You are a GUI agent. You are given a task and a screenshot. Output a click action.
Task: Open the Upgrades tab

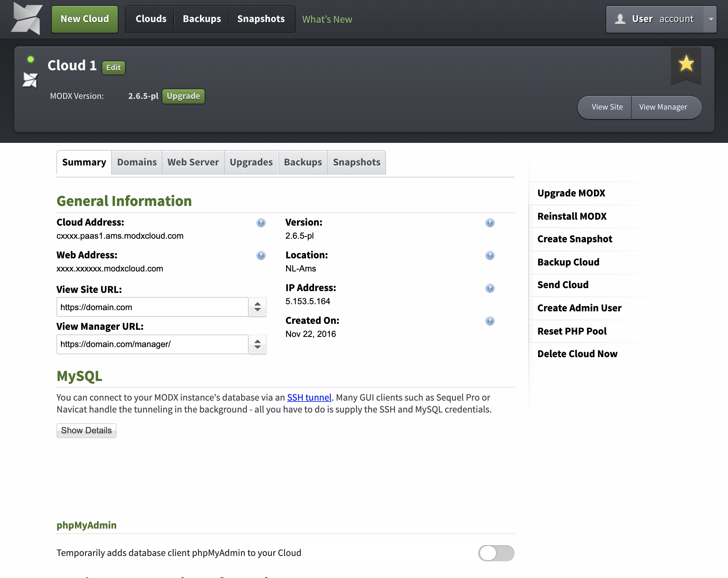[x=251, y=162]
